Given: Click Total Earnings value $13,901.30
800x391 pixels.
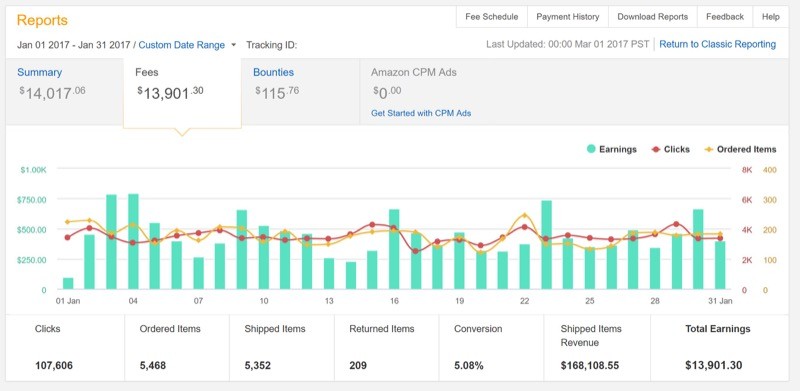Looking at the screenshot, I should coord(714,365).
